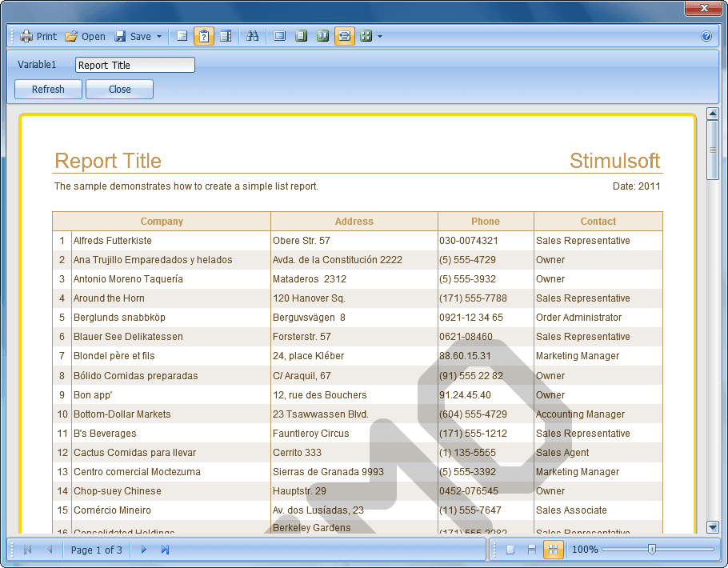Toggle the Parameters panel clipboard icon
Viewport: 728px width, 568px height.
click(204, 36)
